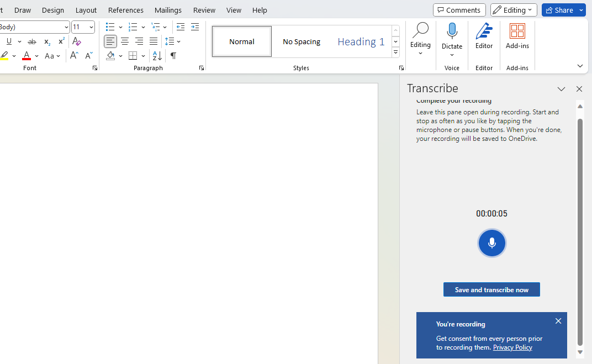Apply the red font color swatch
The width and height of the screenshot is (592, 364).
click(27, 56)
